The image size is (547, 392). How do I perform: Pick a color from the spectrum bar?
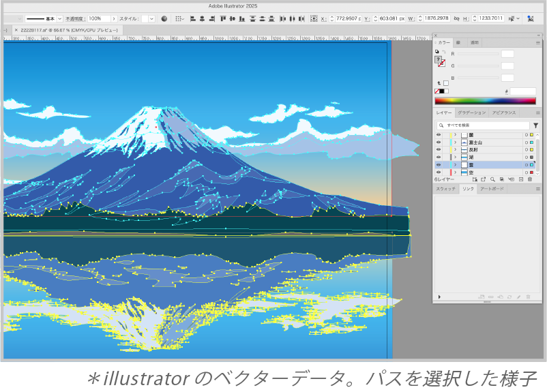pyautogui.click(x=484, y=101)
